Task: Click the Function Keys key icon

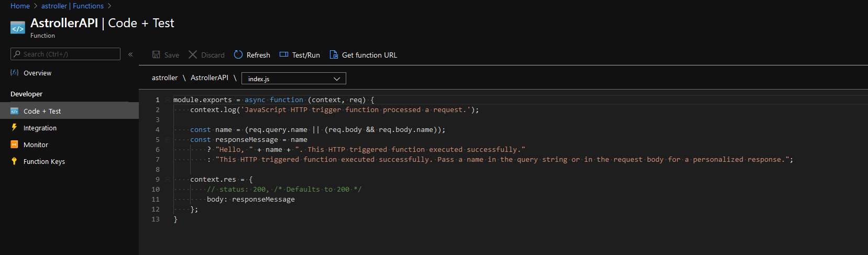Action: [14, 161]
